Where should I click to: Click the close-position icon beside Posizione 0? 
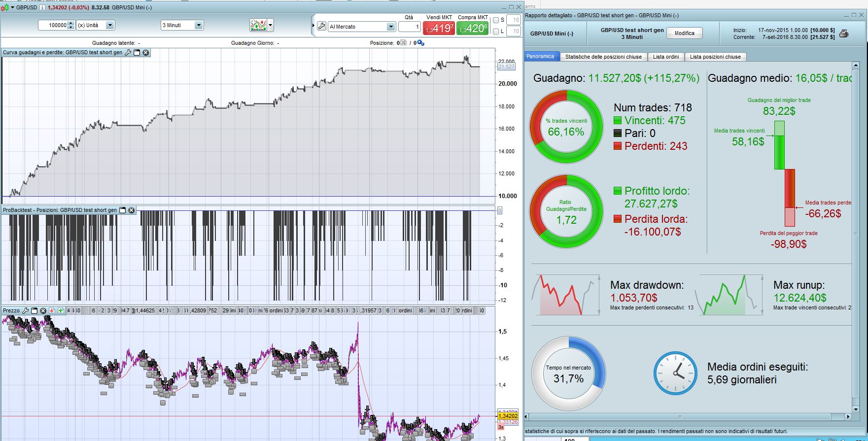[403, 43]
